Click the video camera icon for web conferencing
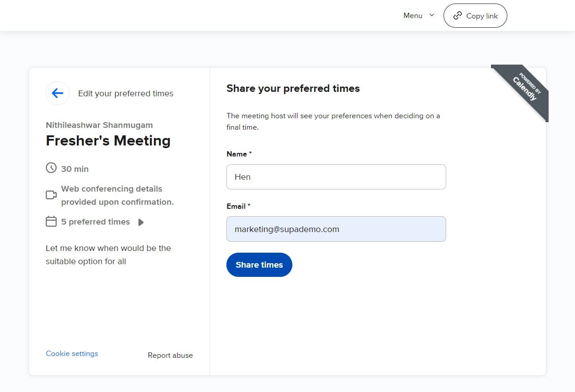The width and height of the screenshot is (575, 392). (51, 195)
